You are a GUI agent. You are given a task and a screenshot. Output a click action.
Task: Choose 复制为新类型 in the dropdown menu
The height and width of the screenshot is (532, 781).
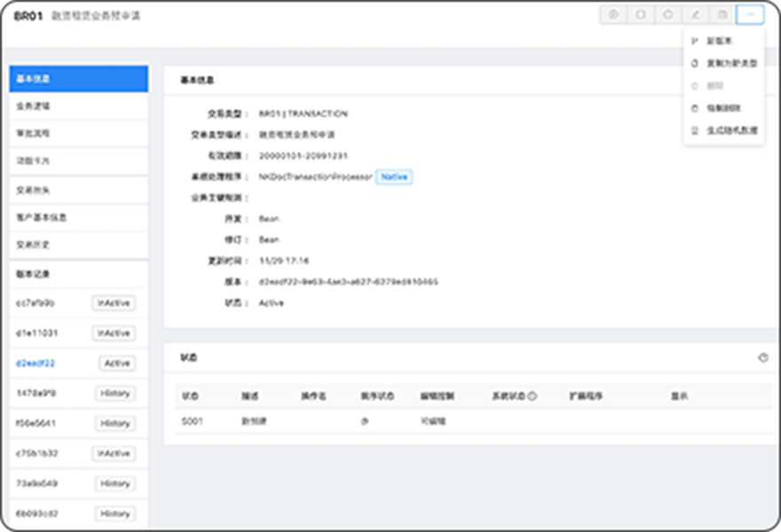point(724,64)
